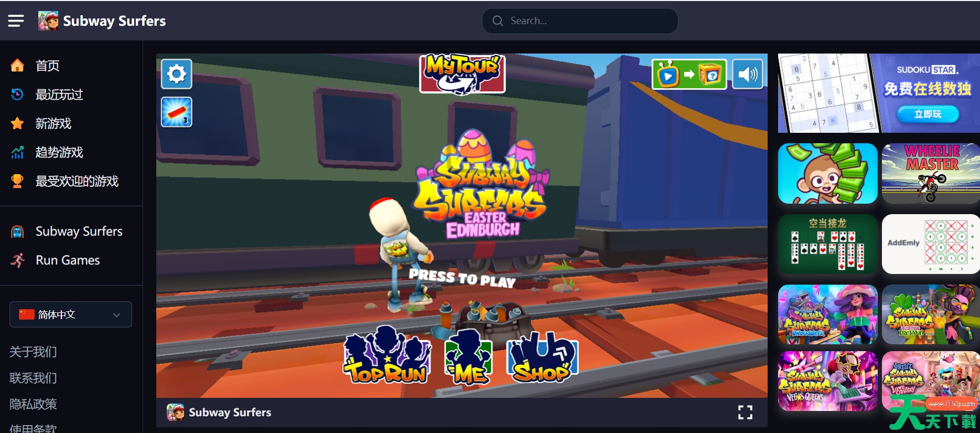Click the Subway Surfers game title below player
Screen dimensions: 980x433
coord(230,413)
